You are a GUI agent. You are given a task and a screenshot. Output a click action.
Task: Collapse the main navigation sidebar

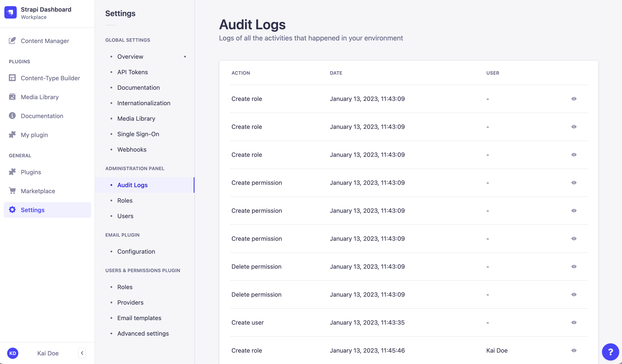(82, 353)
